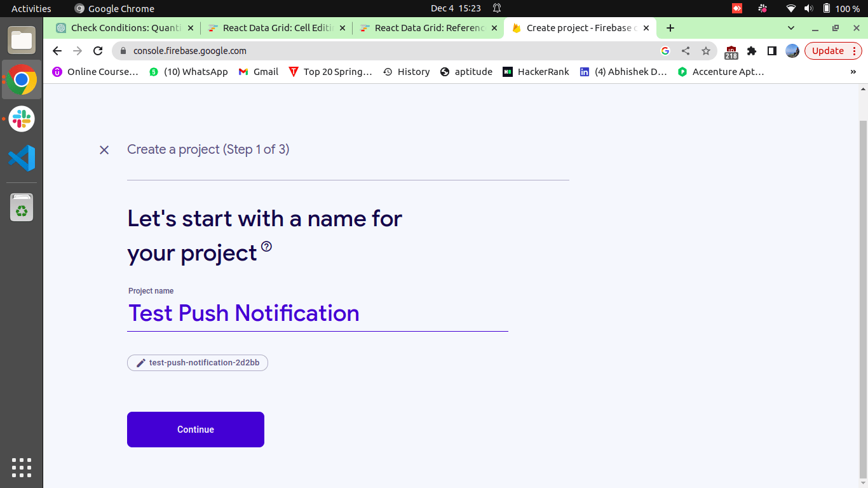Open Show Applications grid in the dock
The height and width of the screenshot is (488, 868).
point(21,468)
